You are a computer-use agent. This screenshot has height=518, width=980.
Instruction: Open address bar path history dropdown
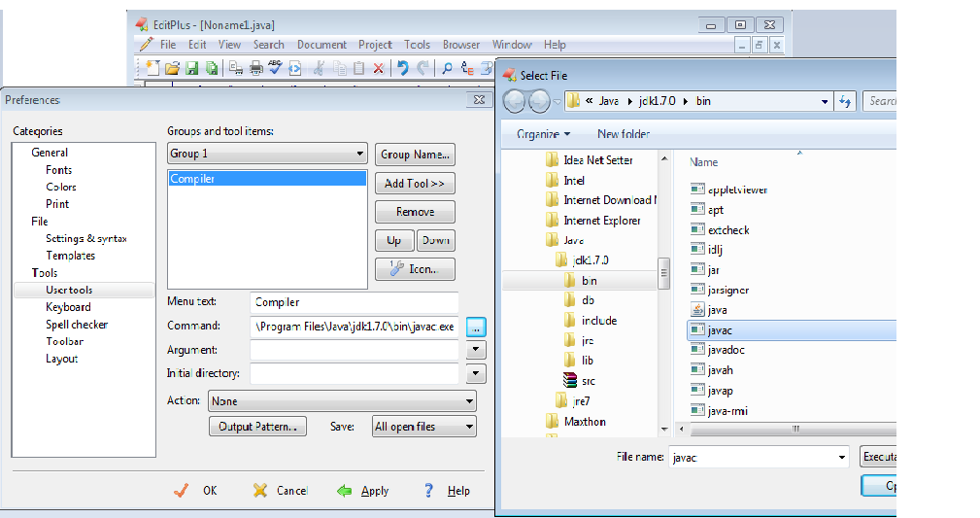825,101
